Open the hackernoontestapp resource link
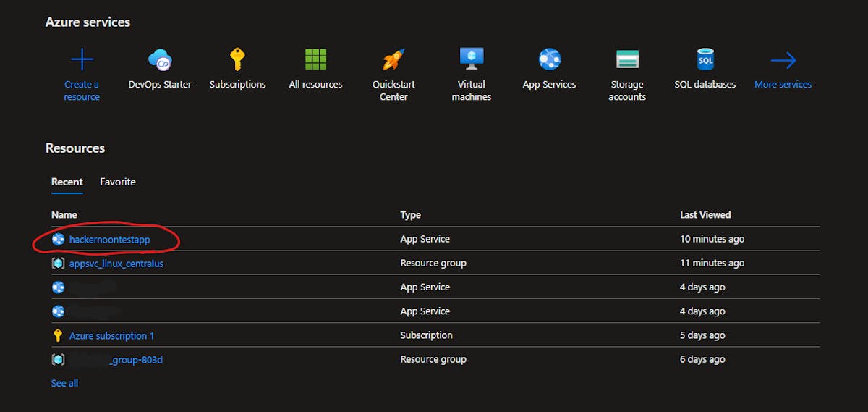 [109, 239]
